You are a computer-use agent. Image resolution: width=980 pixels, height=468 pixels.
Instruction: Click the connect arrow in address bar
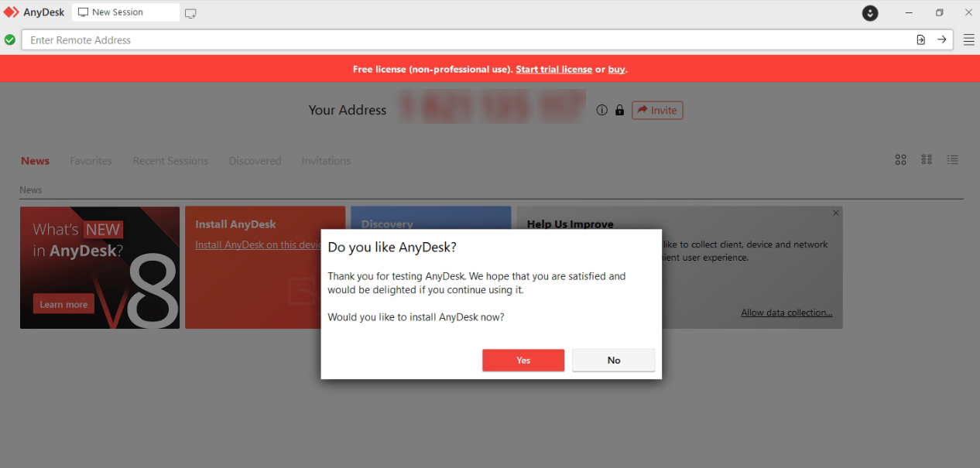[941, 40]
